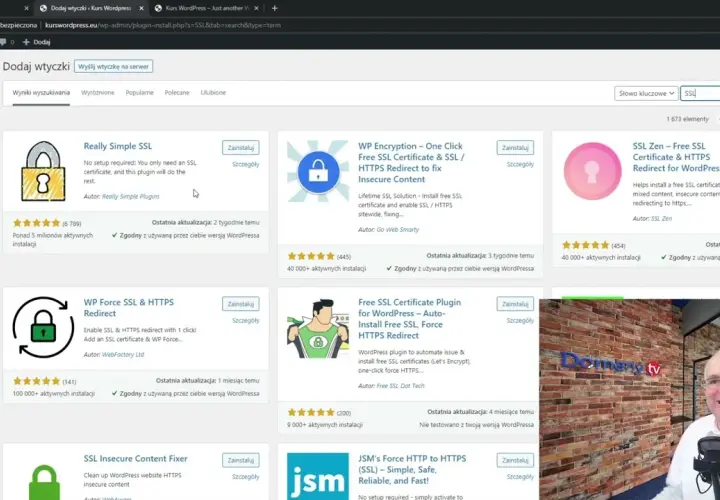Screen dimensions: 720x500
Task: Click the star rating of SSL Zen
Action: coord(586,245)
